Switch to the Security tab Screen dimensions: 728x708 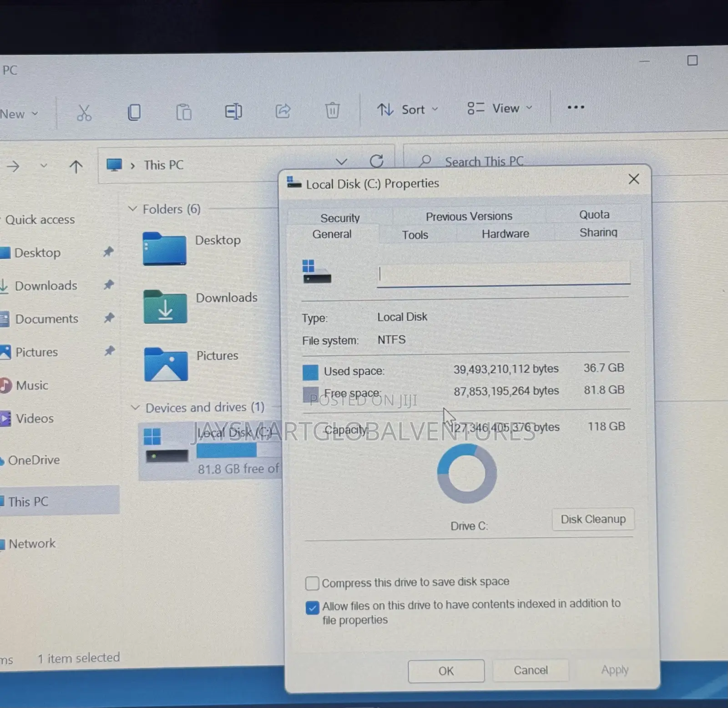(340, 218)
